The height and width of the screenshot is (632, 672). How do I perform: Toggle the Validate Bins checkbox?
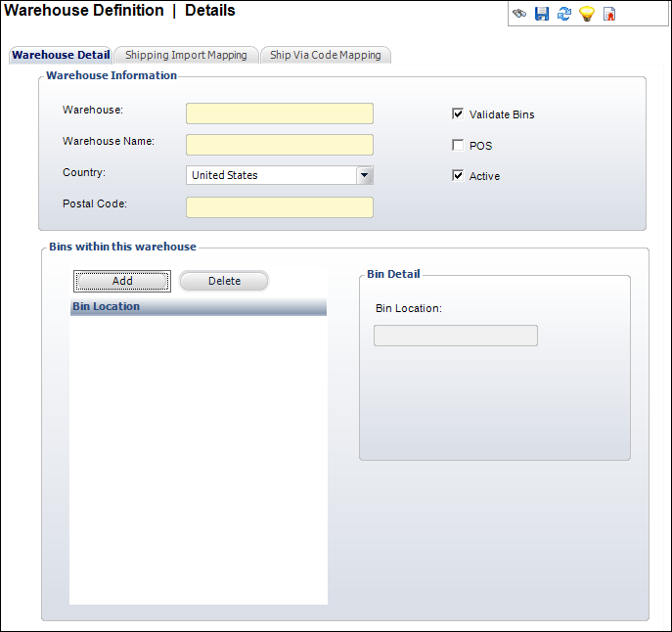coord(458,114)
